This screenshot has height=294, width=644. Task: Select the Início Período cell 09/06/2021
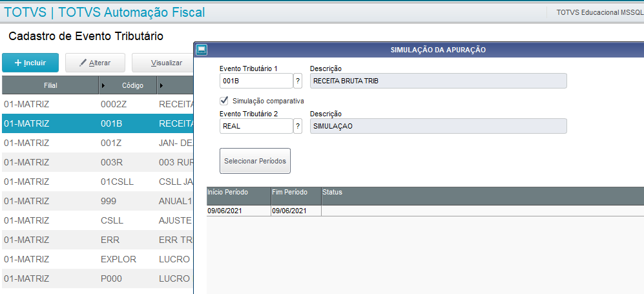coord(238,211)
